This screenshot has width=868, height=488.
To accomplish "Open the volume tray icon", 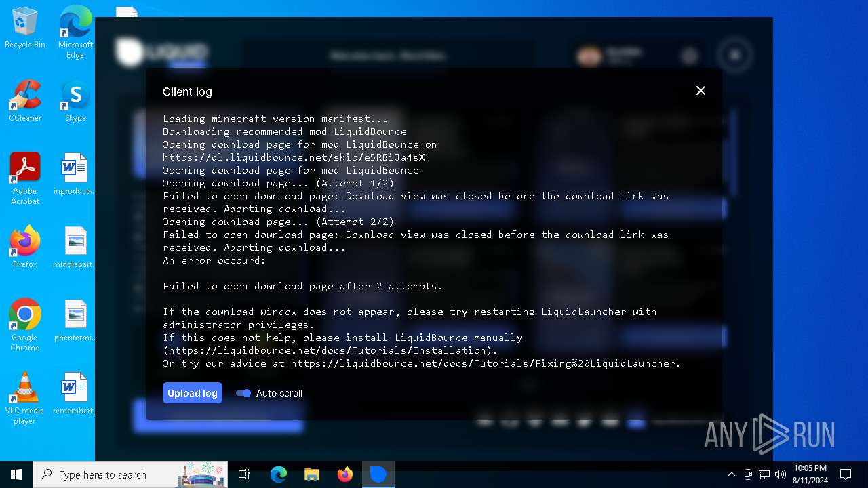I will [781, 474].
